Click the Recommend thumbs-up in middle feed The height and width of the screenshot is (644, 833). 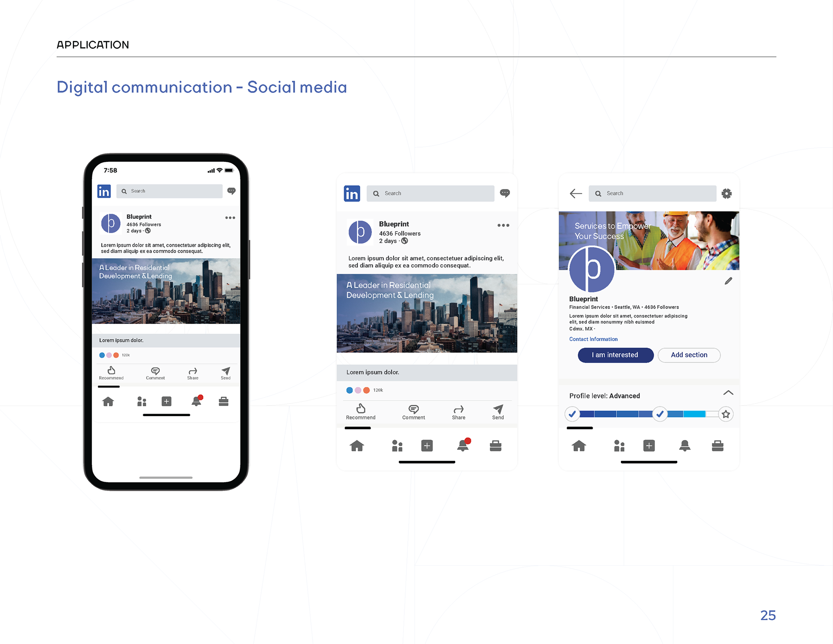[361, 409]
